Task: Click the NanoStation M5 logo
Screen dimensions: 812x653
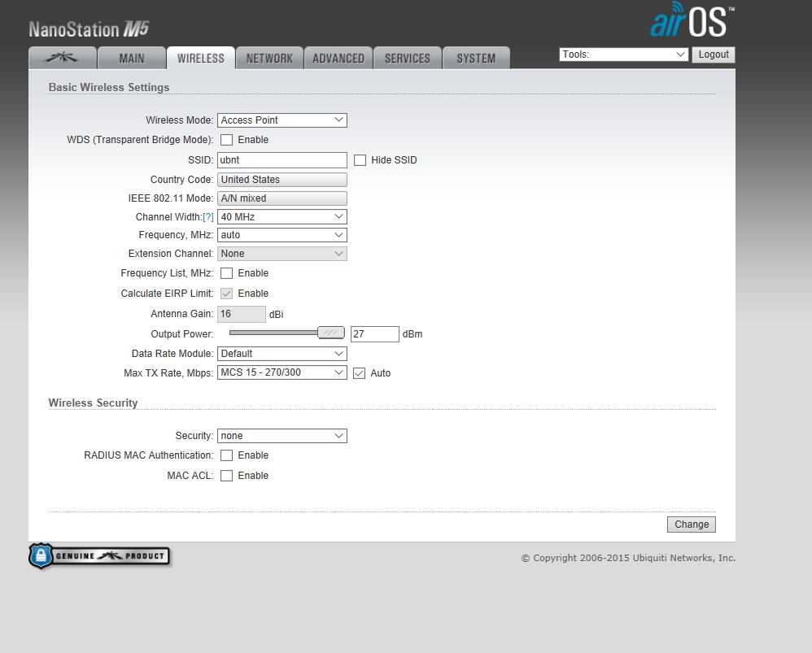Action: point(89,30)
